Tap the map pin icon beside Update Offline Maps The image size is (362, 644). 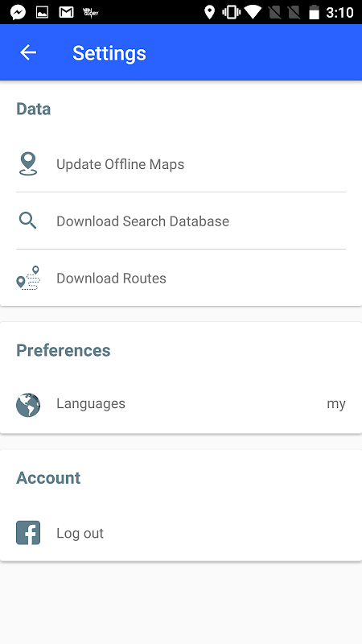(x=28, y=164)
